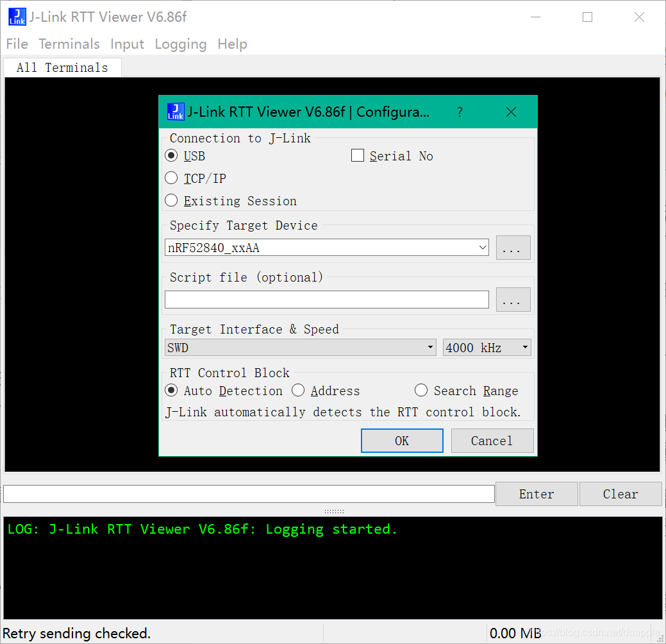Switch to the All Terminals tab
Image resolution: width=666 pixels, height=644 pixels.
click(x=62, y=67)
